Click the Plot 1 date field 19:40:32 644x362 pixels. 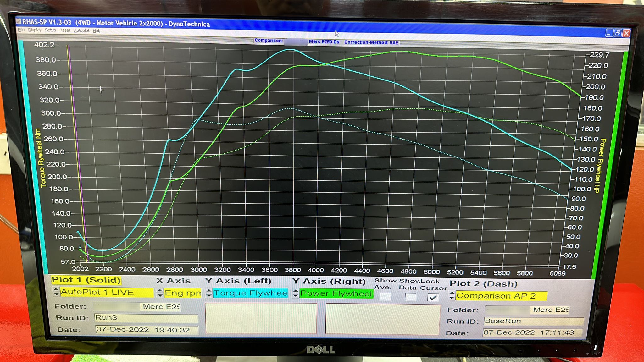[x=147, y=330]
